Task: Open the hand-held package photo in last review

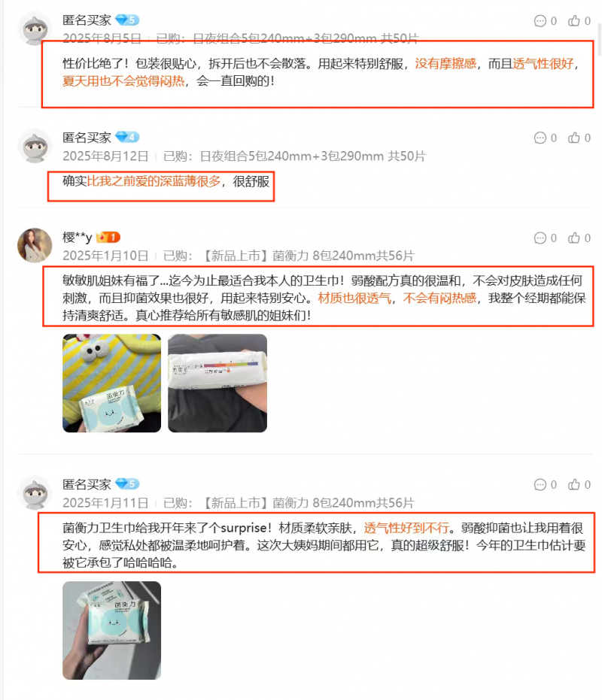Action: point(111,630)
